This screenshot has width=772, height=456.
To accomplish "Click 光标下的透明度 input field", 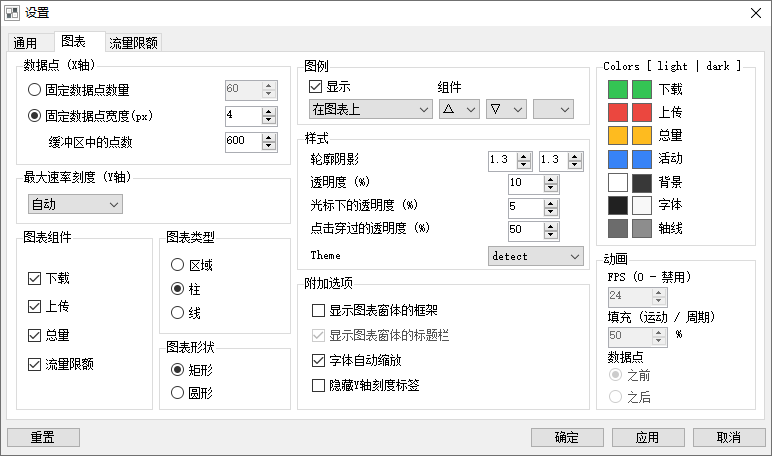I will click(526, 207).
